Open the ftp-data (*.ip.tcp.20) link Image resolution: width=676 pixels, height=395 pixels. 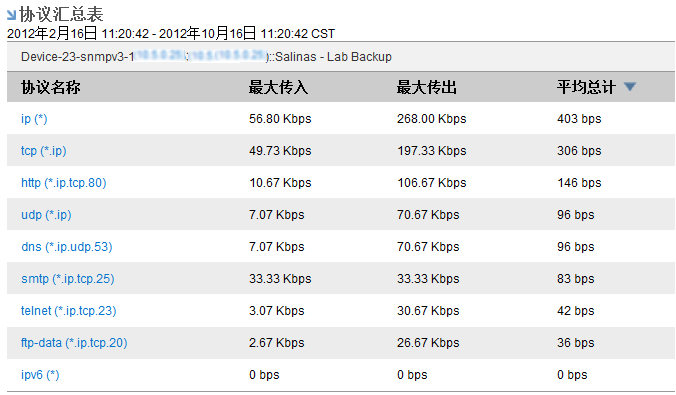coord(74,343)
